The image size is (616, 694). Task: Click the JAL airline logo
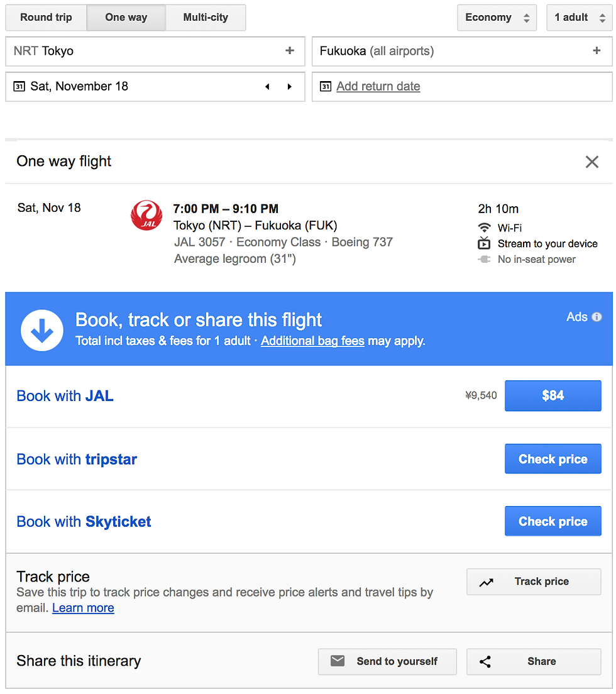click(146, 215)
